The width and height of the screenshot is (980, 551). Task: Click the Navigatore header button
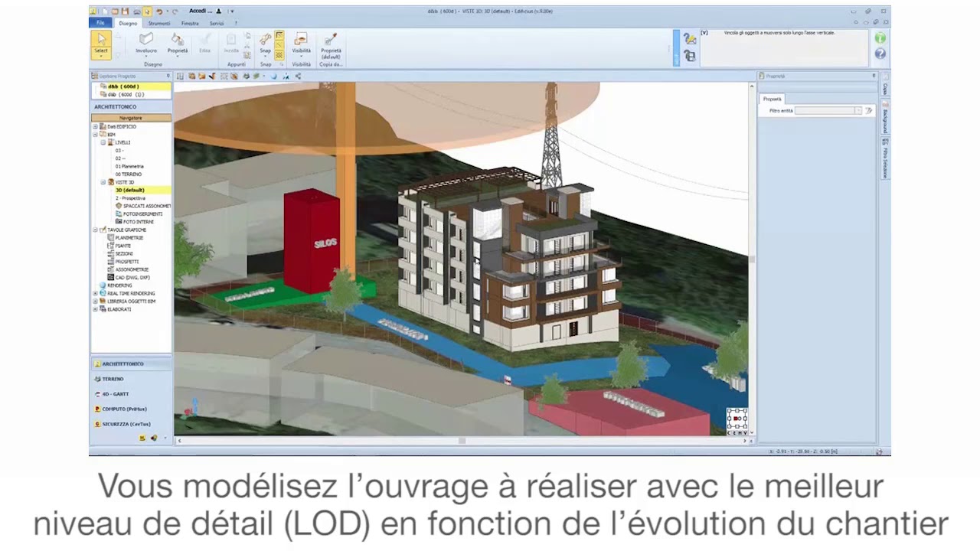pyautogui.click(x=131, y=118)
